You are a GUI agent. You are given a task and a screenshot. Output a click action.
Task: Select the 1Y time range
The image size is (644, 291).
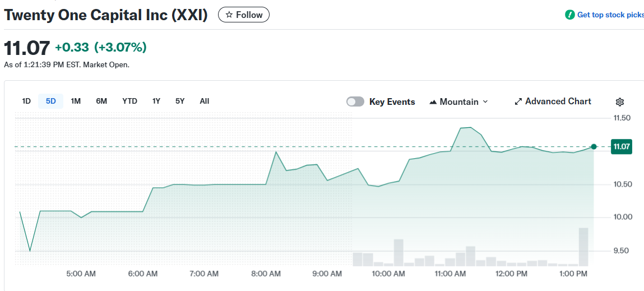click(x=156, y=101)
